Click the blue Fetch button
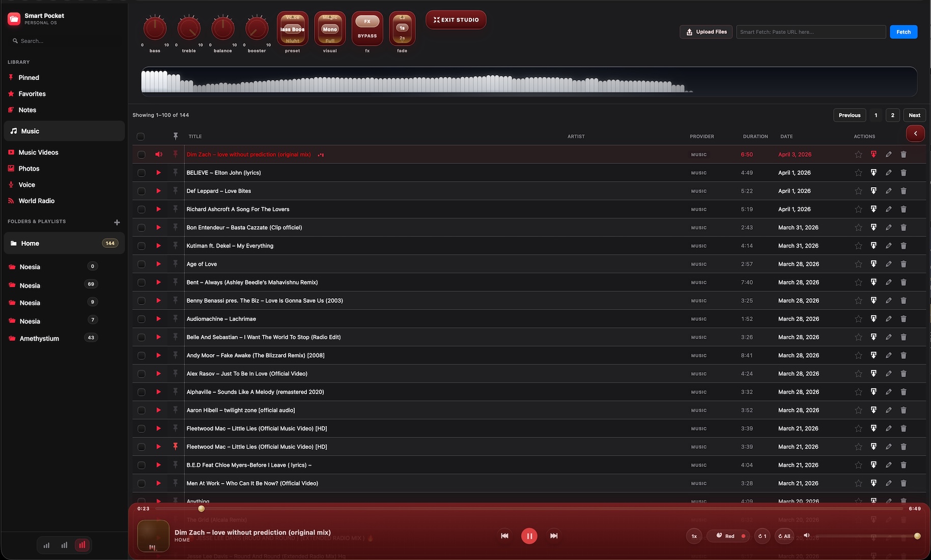Screen dimensions: 931x560 tap(904, 32)
